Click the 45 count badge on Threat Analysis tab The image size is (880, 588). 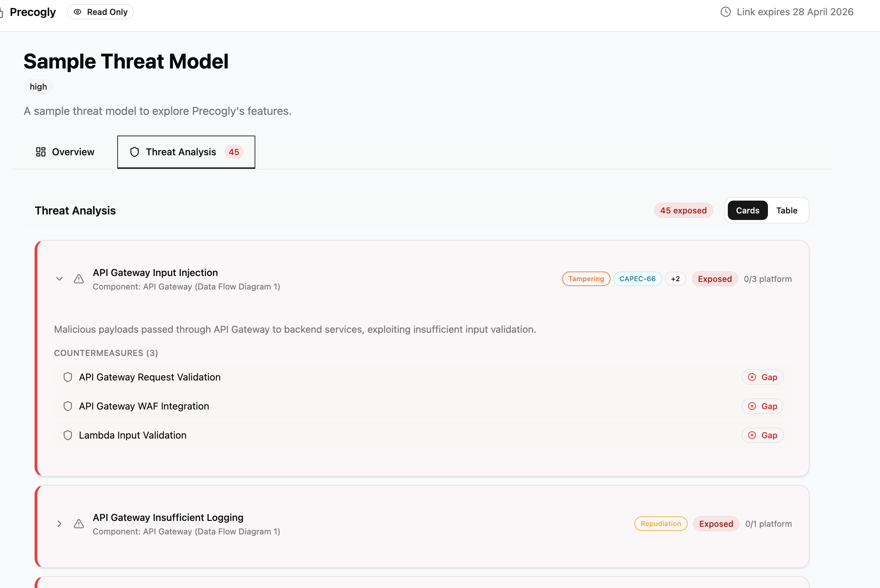point(233,152)
